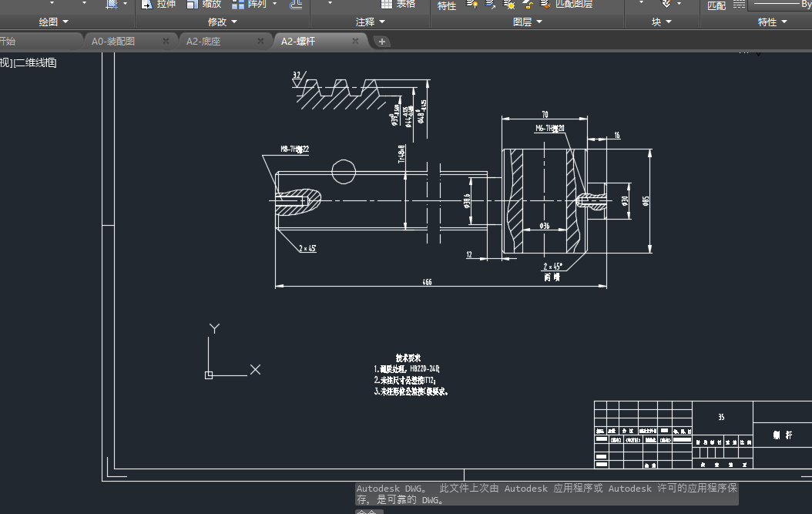The width and height of the screenshot is (812, 514).
Task: Click the Offset tool icon in the Modify panel
Action: pyautogui.click(x=296, y=4)
